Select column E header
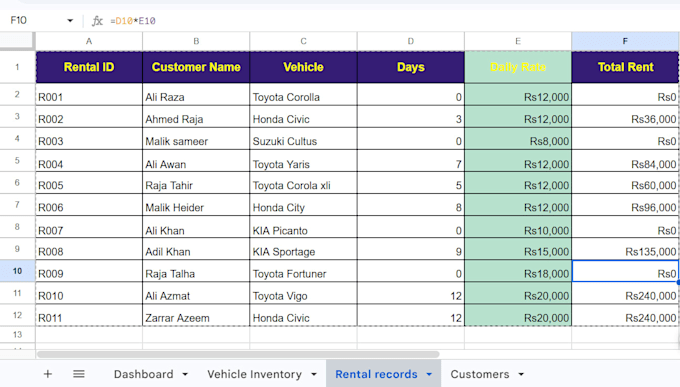The image size is (680, 387). click(x=518, y=41)
